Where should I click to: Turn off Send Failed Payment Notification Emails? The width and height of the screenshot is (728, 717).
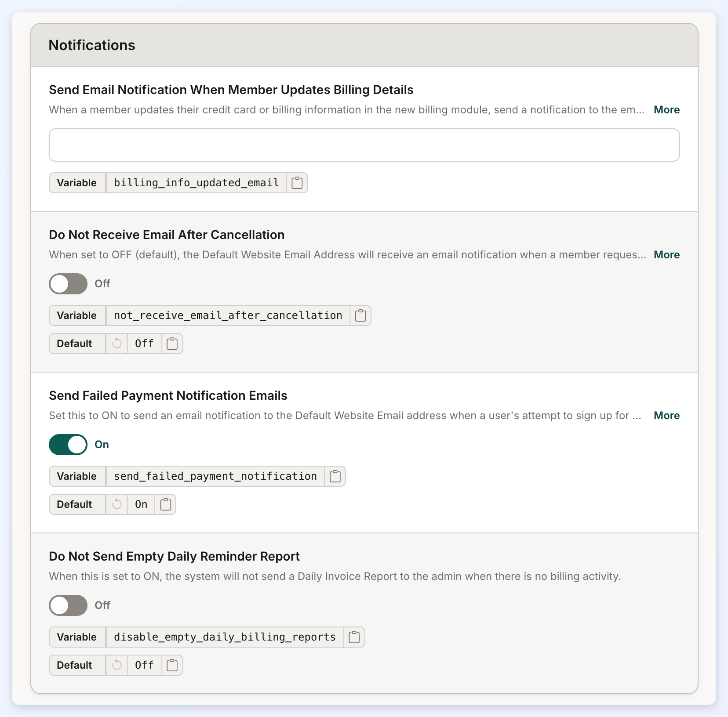pos(68,445)
